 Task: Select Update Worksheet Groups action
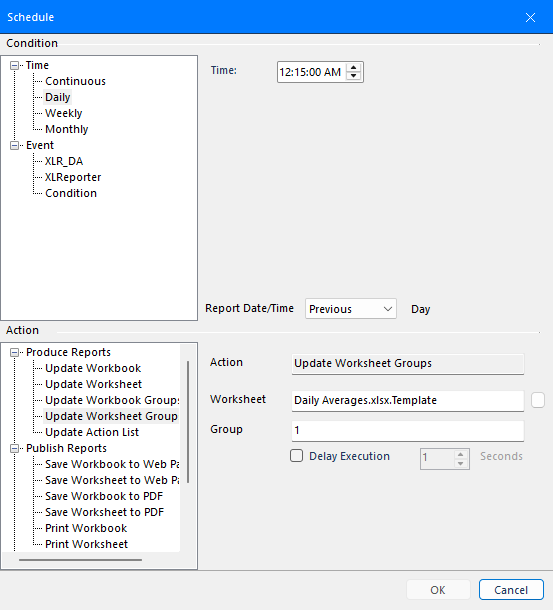[111, 416]
